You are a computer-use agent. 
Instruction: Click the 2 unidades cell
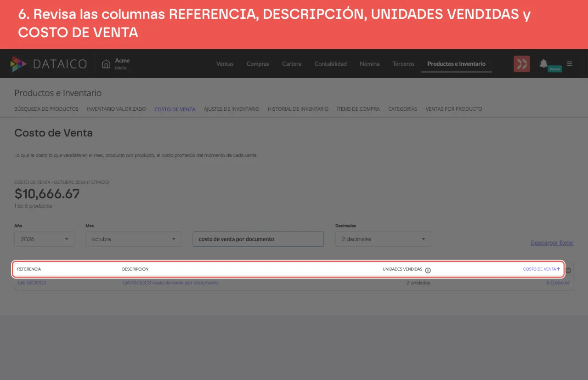point(418,283)
